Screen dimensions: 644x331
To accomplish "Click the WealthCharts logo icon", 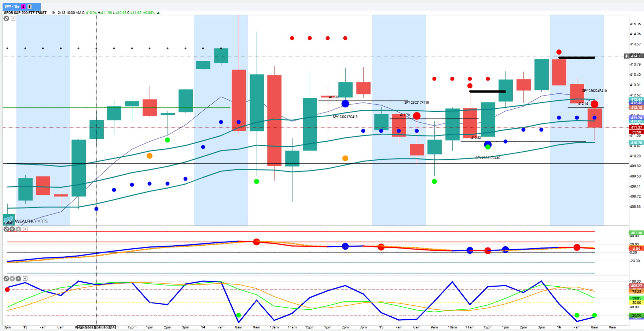I will click(x=8, y=220).
